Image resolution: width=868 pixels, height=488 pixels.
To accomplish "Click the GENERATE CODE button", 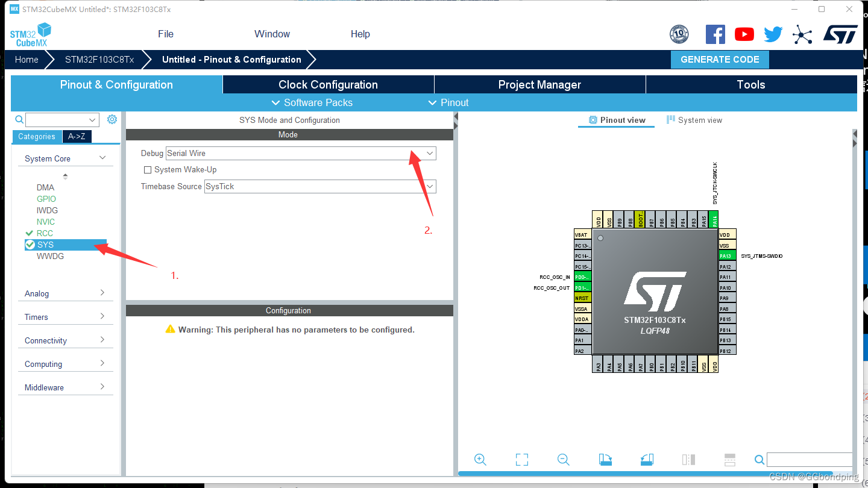I will (x=720, y=60).
